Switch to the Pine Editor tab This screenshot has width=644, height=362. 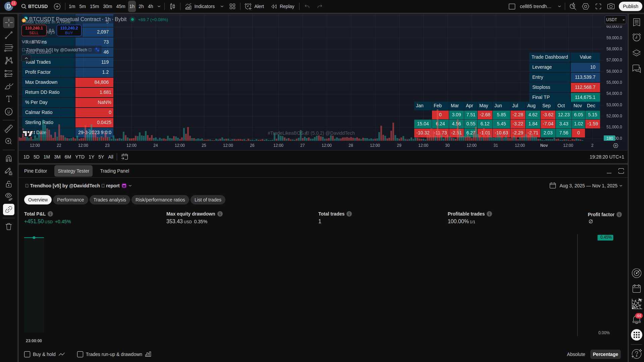(36, 171)
